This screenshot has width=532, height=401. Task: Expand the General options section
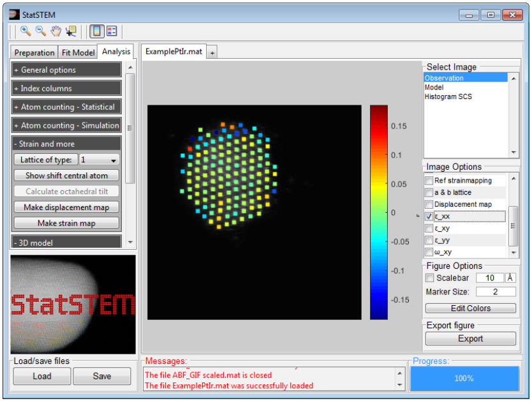[x=67, y=70]
